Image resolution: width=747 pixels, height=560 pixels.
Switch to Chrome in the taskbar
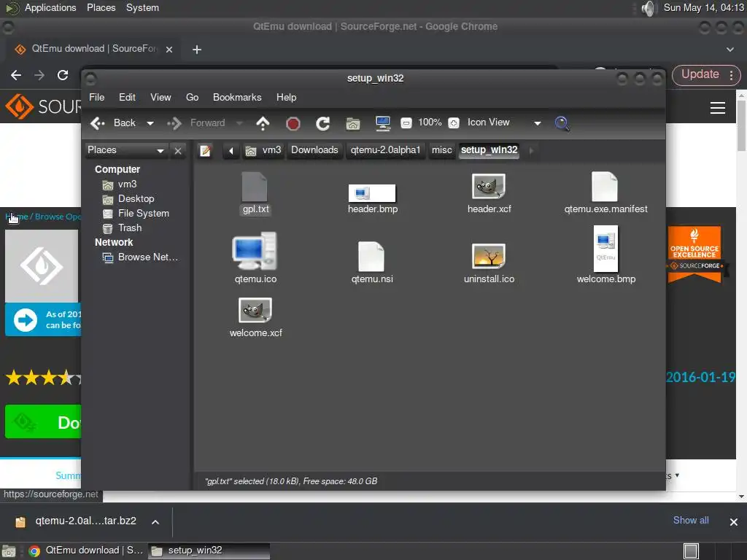point(86,551)
